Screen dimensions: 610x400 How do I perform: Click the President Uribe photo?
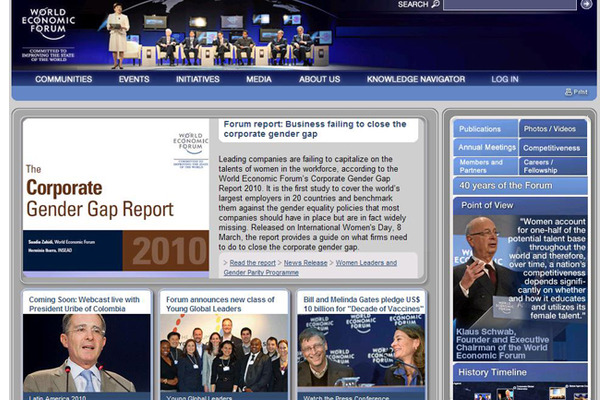86,353
